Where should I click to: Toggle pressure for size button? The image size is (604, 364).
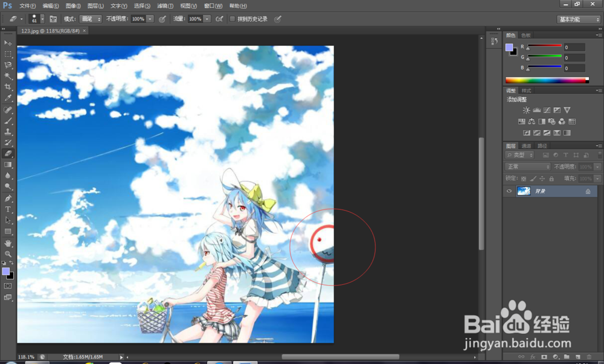[x=277, y=19]
